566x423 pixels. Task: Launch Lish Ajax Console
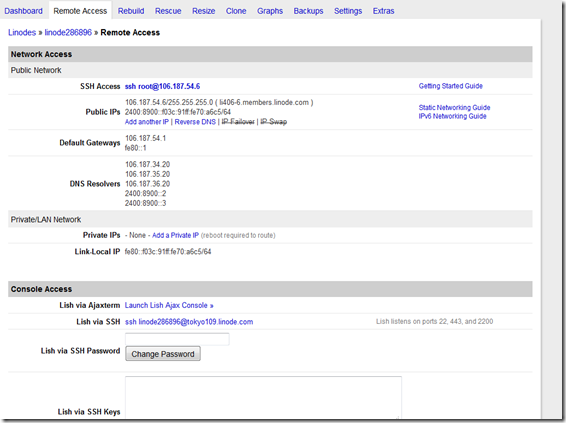click(169, 305)
